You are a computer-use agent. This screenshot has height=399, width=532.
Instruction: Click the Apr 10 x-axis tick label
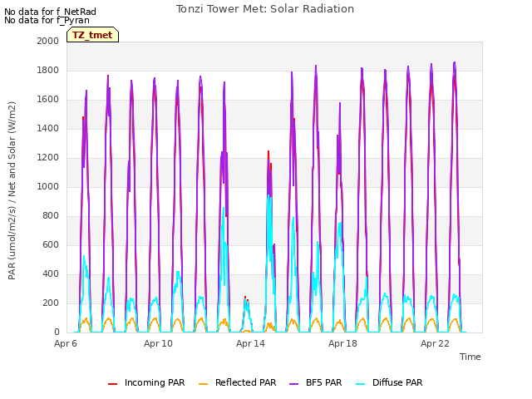[158, 343]
